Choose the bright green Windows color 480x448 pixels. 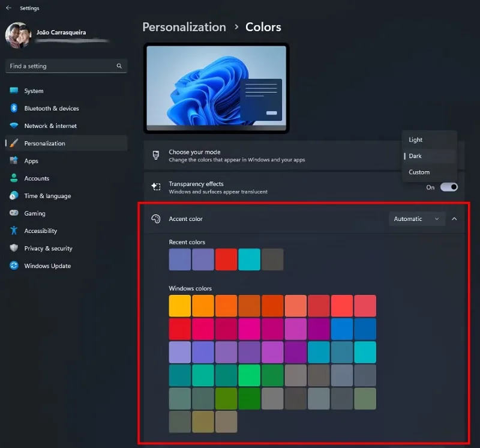pos(249,375)
